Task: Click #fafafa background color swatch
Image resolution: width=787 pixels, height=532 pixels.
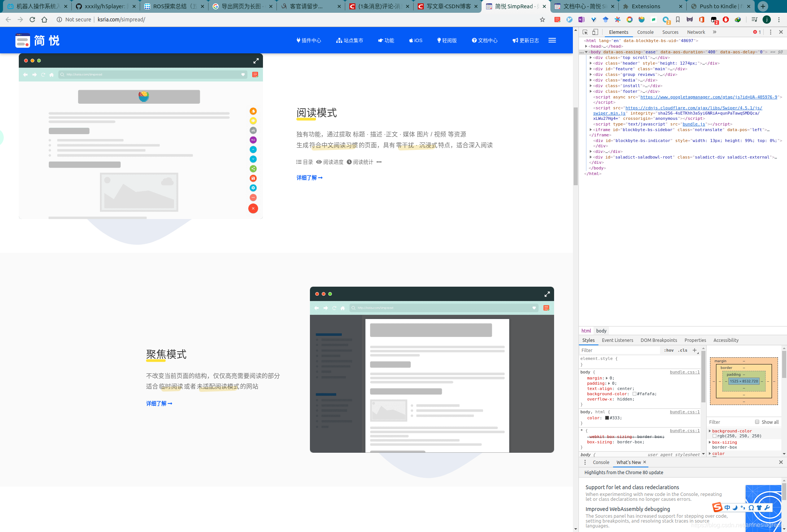Action: coord(634,394)
